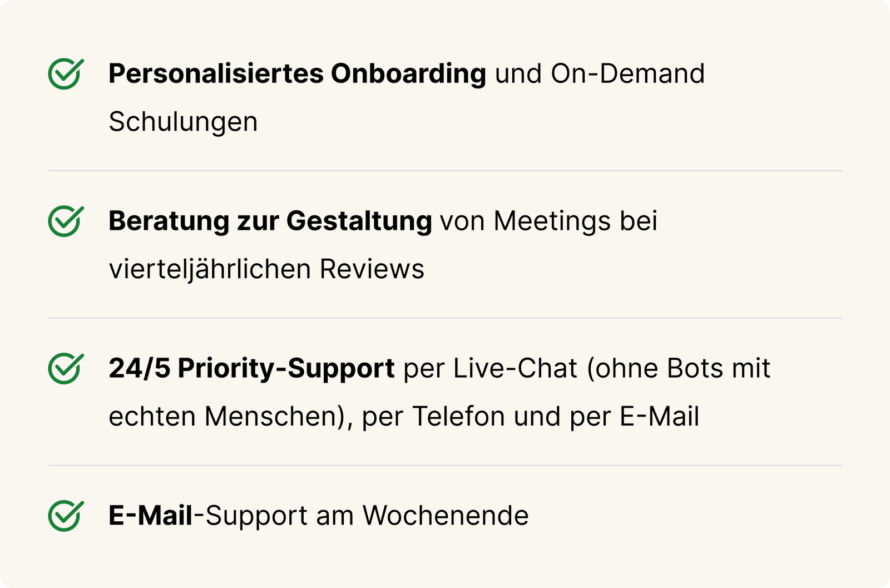Select the checkmark icon beside E-Mail-Support am Wochenende

coord(66,516)
